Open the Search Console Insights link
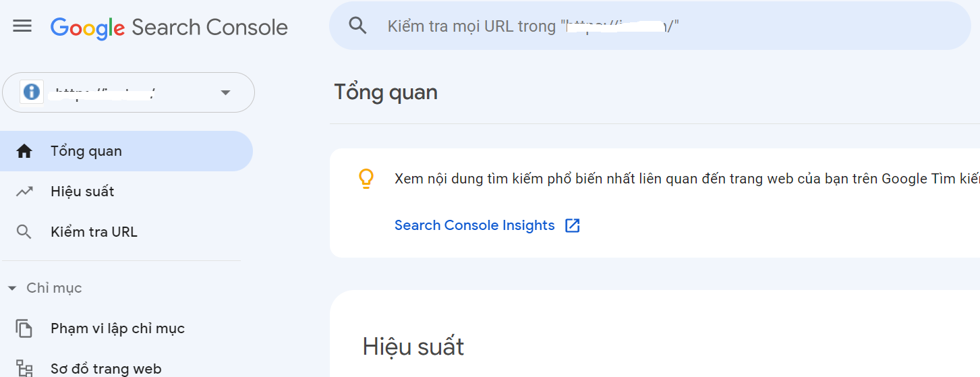 pyautogui.click(x=475, y=225)
